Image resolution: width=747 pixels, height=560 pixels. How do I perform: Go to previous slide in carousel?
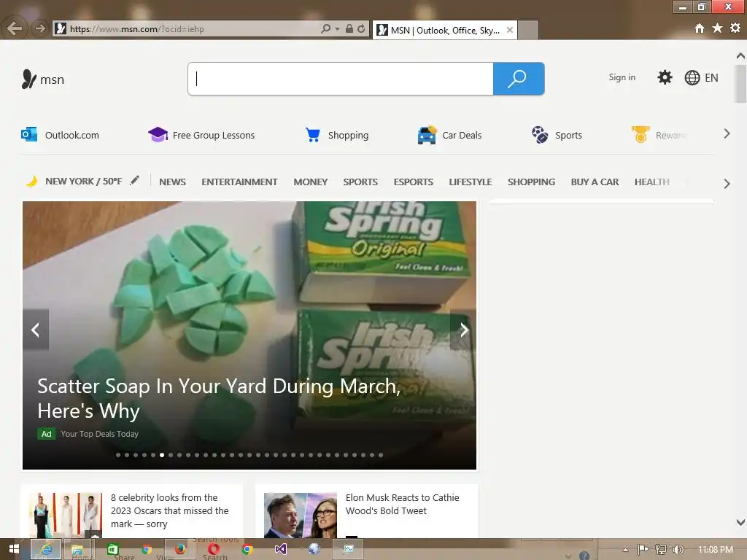pos(36,330)
